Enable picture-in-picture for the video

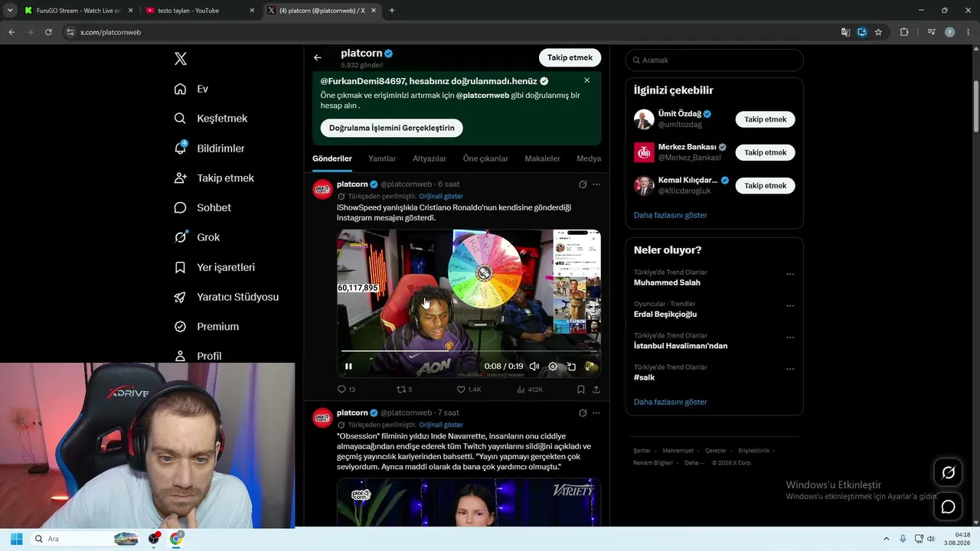(571, 367)
